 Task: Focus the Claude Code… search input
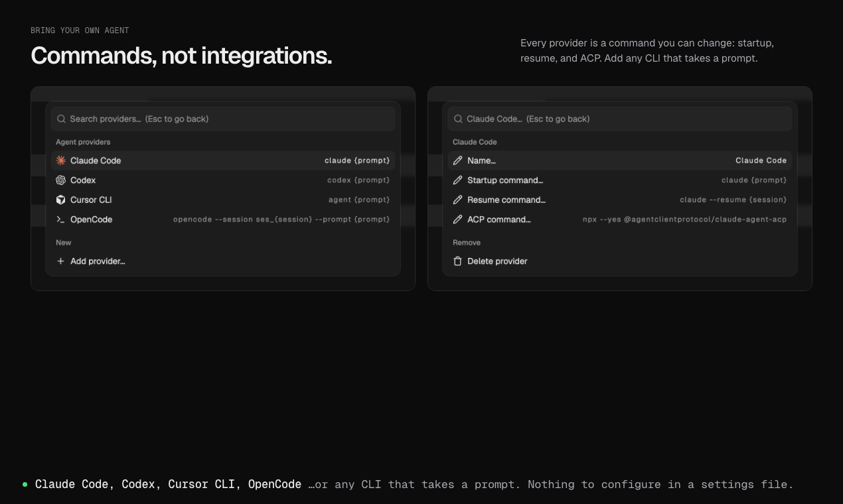[x=620, y=119]
